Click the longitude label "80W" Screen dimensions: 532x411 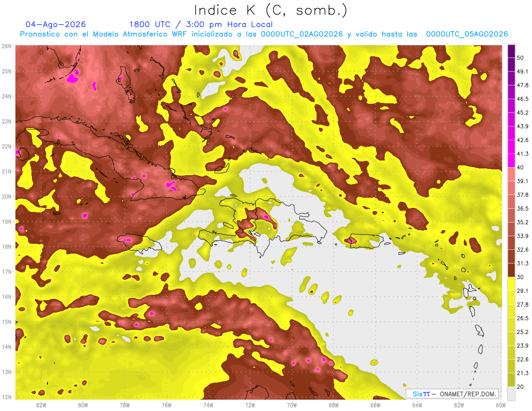[x=83, y=405]
